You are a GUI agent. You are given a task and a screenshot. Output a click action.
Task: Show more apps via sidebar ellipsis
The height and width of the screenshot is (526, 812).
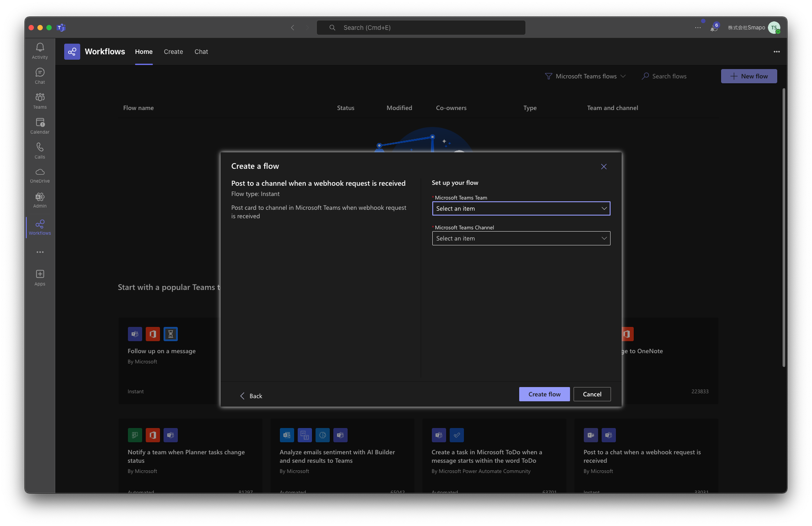tap(40, 252)
